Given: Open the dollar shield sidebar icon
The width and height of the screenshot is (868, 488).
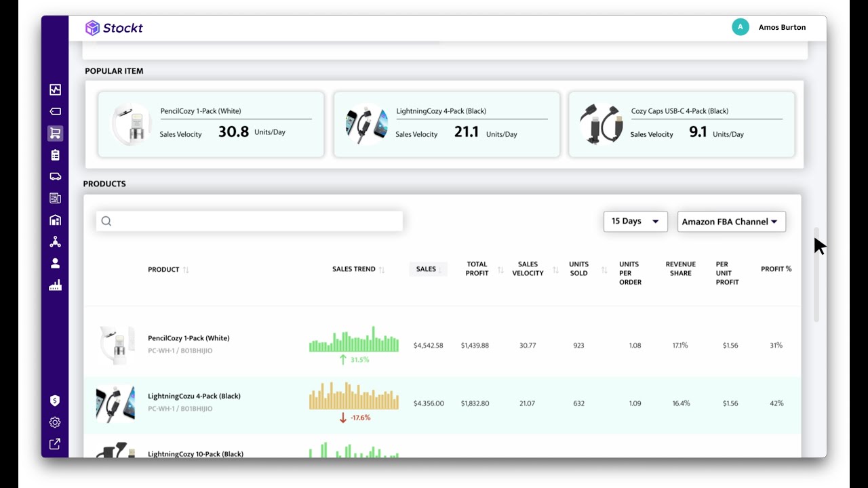Looking at the screenshot, I should [55, 401].
